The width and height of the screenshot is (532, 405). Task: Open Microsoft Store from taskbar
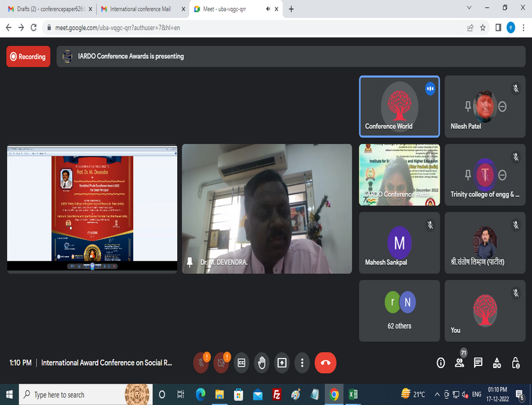tap(238, 394)
